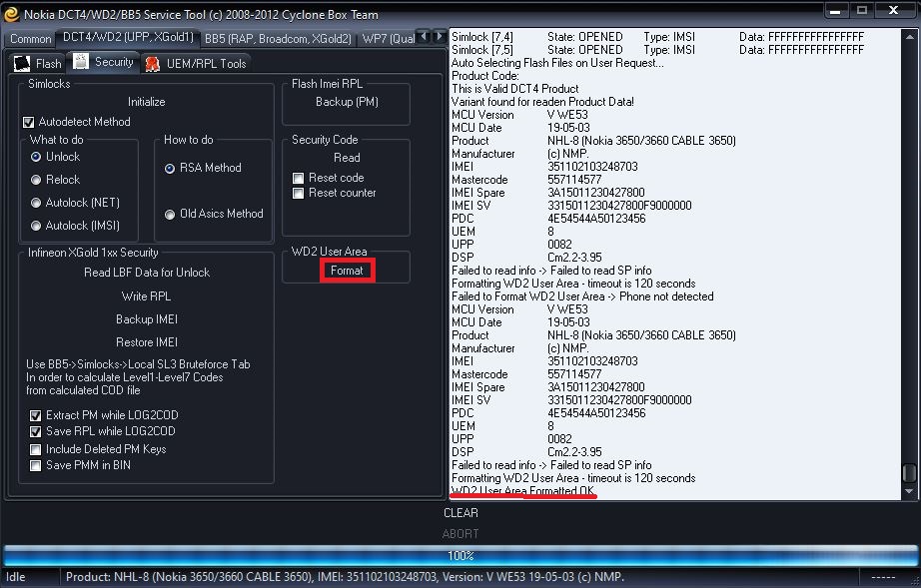921x588 pixels.
Task: Click the log scrollbar down arrow
Action: click(908, 491)
